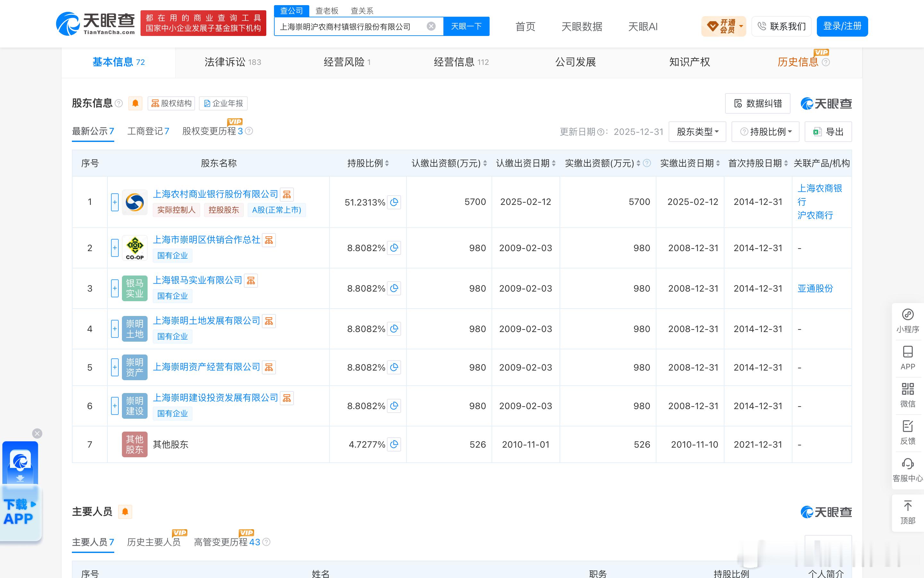The height and width of the screenshot is (578, 924).
Task: Click the help icon beside 股东信息 title
Action: (x=119, y=103)
